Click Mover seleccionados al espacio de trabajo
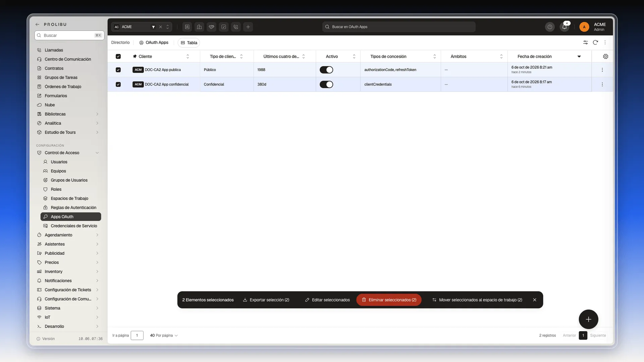Image resolution: width=644 pixels, height=362 pixels. tap(477, 300)
